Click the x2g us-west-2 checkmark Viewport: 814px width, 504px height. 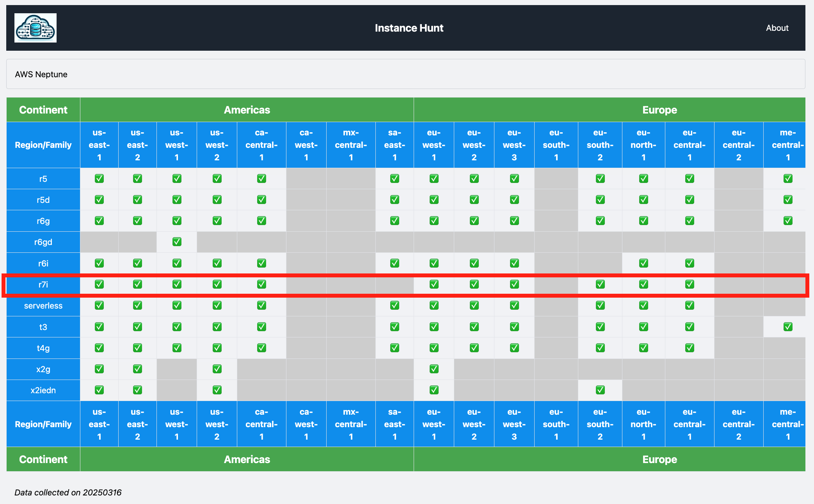point(217,369)
